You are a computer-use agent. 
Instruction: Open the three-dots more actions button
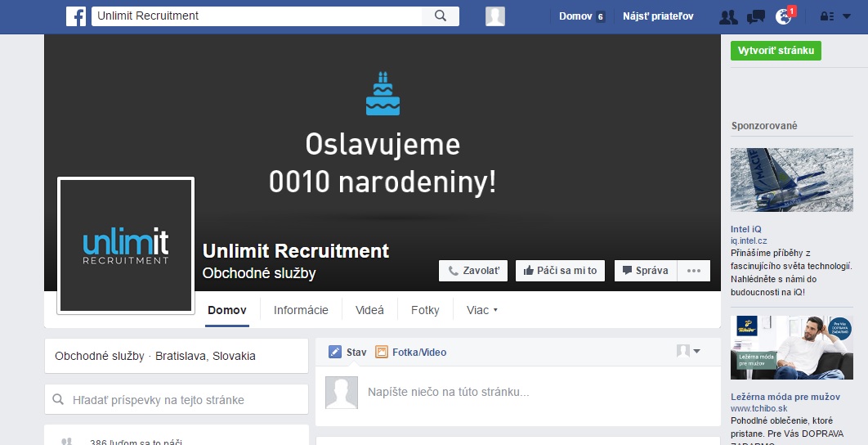pyautogui.click(x=693, y=271)
